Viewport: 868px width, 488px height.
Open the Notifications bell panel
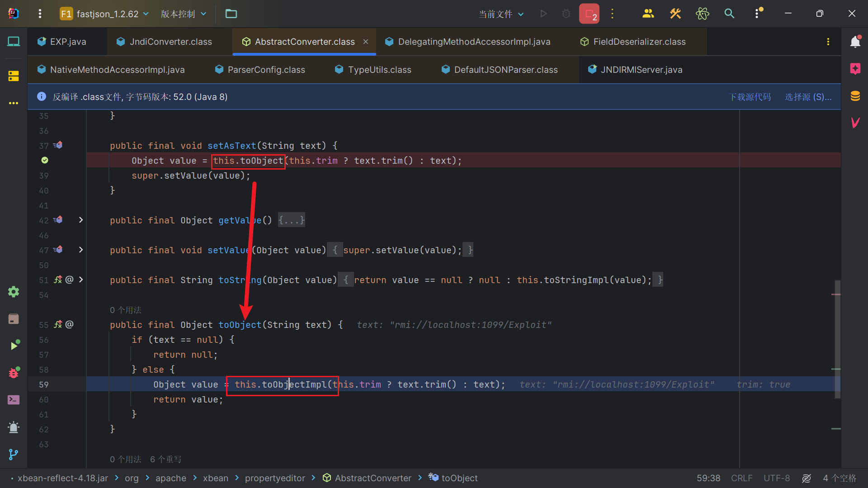tap(855, 42)
